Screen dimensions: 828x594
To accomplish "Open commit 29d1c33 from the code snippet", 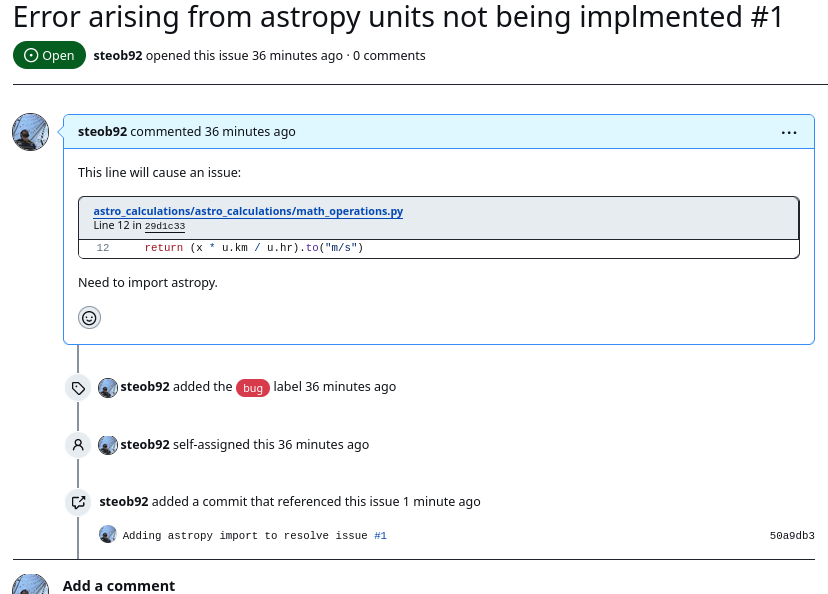I will [x=163, y=226].
